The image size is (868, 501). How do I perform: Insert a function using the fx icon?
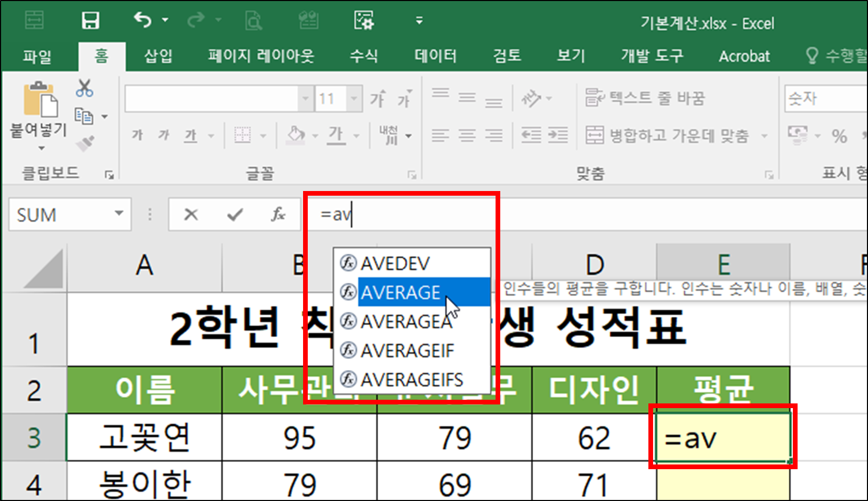[278, 214]
